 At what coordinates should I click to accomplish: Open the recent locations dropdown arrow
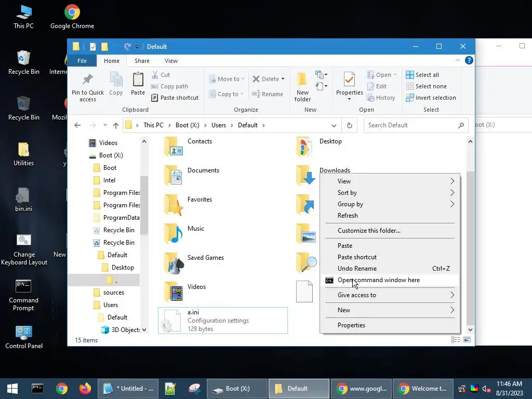(x=105, y=125)
